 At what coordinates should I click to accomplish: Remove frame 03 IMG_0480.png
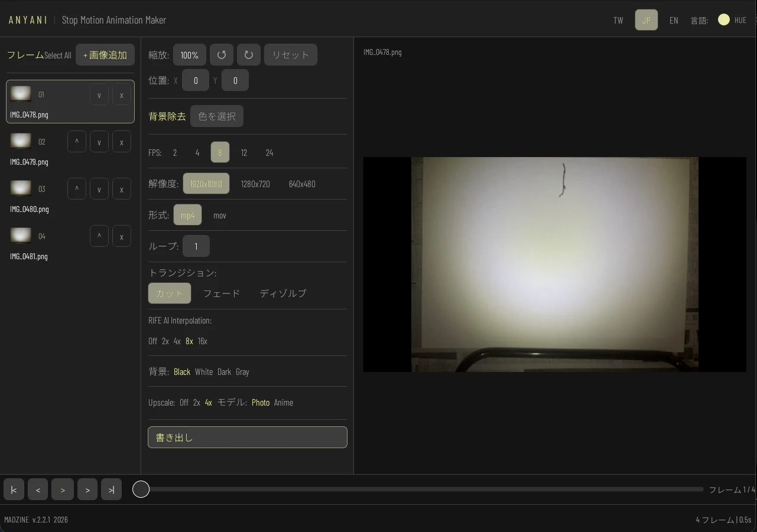[x=122, y=189]
